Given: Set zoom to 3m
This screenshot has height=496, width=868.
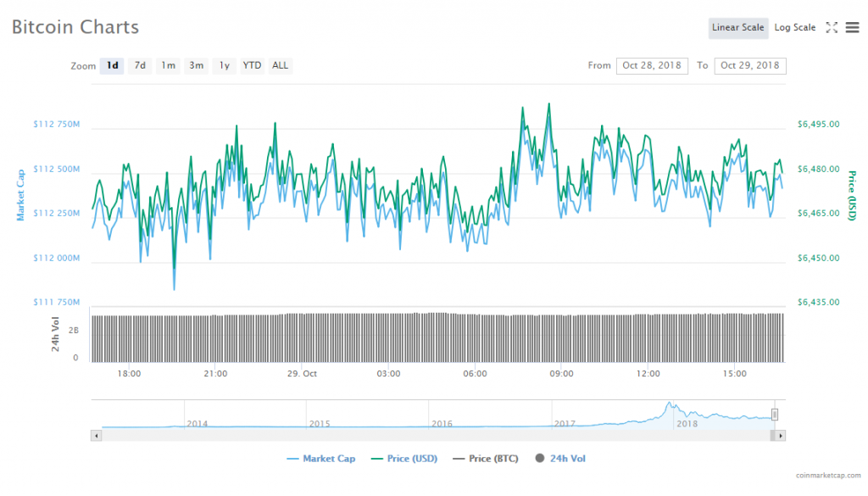Looking at the screenshot, I should 196,66.
